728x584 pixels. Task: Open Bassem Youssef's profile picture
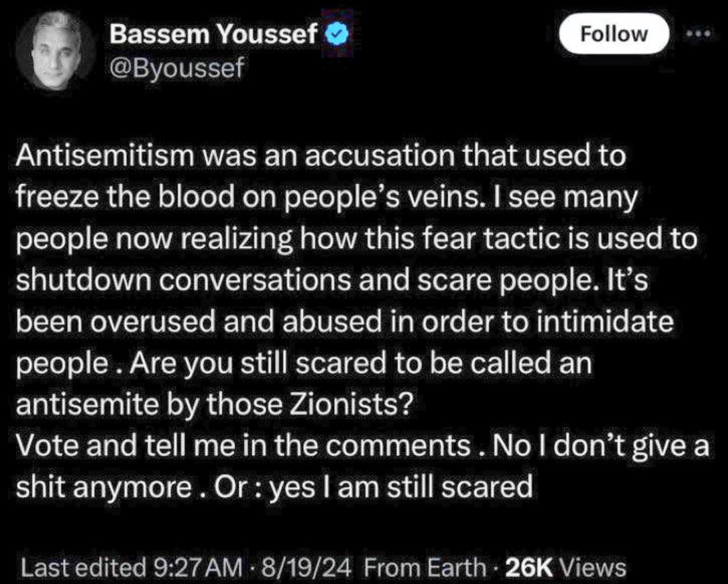55,51
